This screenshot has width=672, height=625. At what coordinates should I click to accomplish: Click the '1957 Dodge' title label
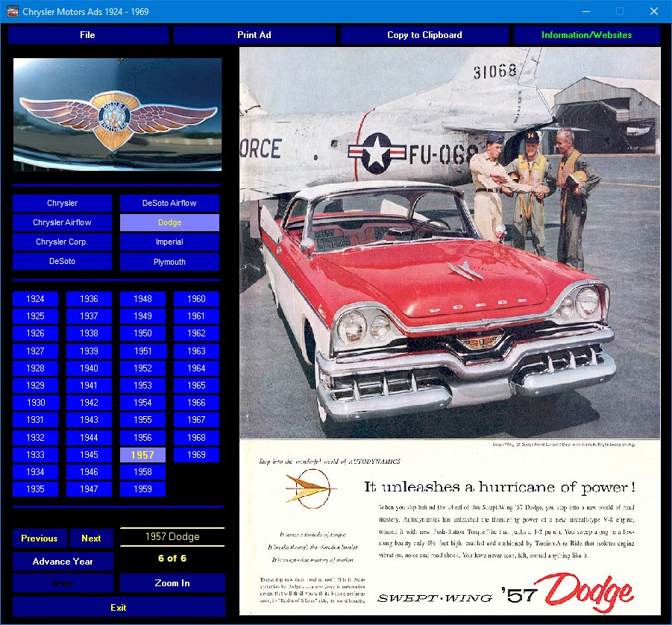(172, 537)
